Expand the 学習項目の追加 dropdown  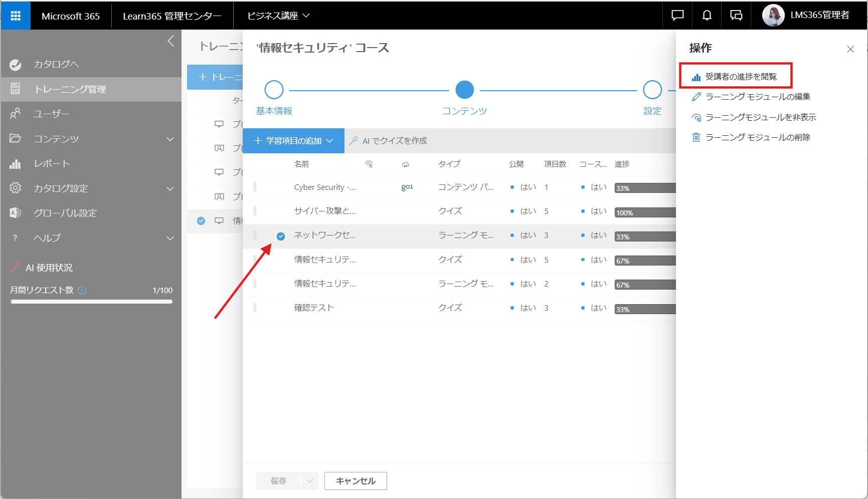click(x=293, y=141)
